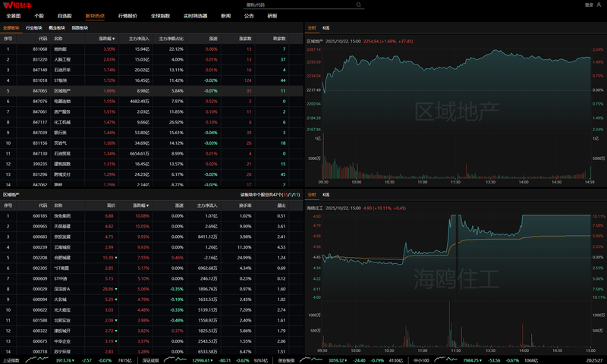Viewport: 607px width, 364px height.
Task: Switch to the 行业板块 tab
Action: pyautogui.click(x=34, y=28)
